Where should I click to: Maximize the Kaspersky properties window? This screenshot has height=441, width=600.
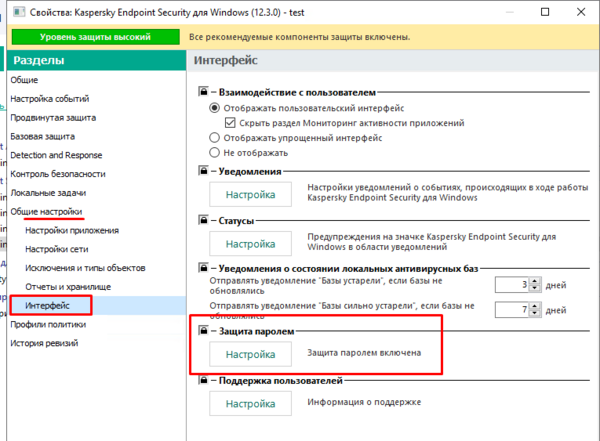tap(545, 12)
